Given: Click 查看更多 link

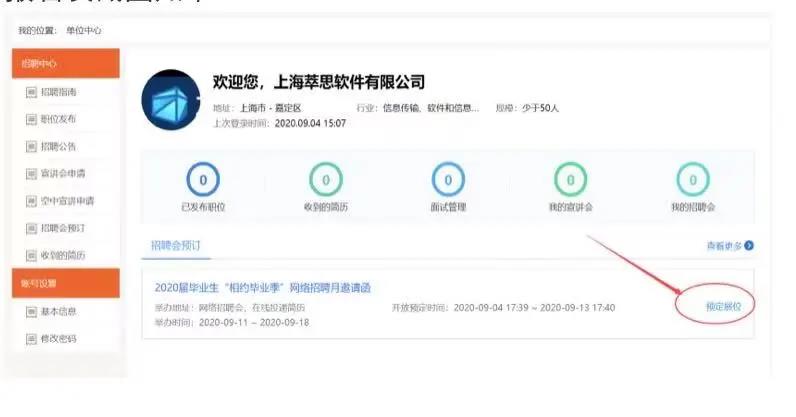Looking at the screenshot, I should click(x=729, y=245).
